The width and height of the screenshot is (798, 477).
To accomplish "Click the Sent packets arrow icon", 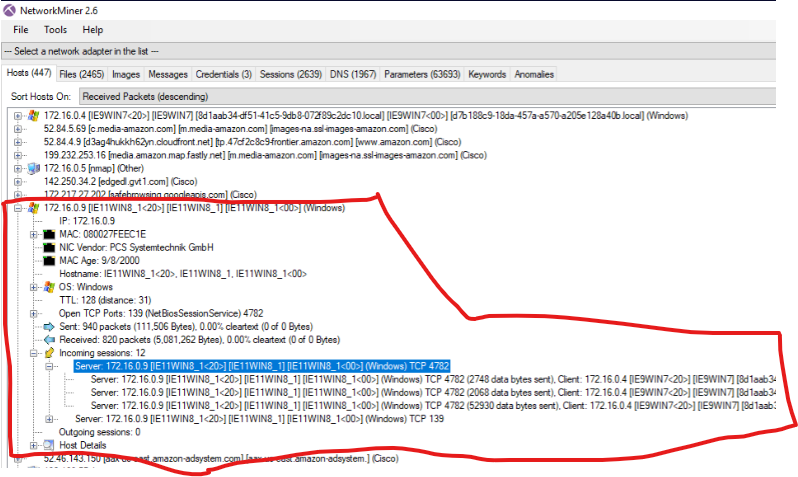I will pyautogui.click(x=50, y=326).
